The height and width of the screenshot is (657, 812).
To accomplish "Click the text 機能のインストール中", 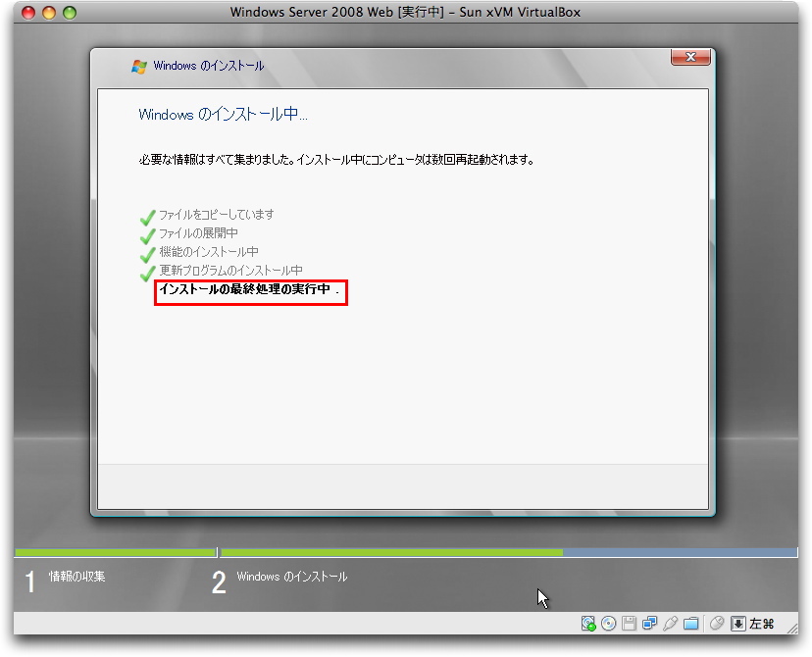I will click(x=209, y=252).
